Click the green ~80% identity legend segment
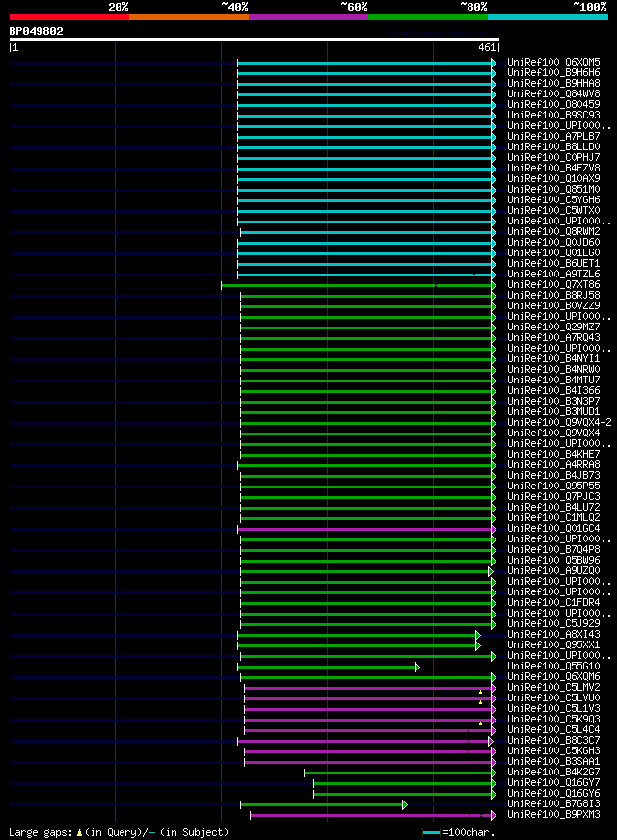The width and height of the screenshot is (617, 840). [428, 17]
